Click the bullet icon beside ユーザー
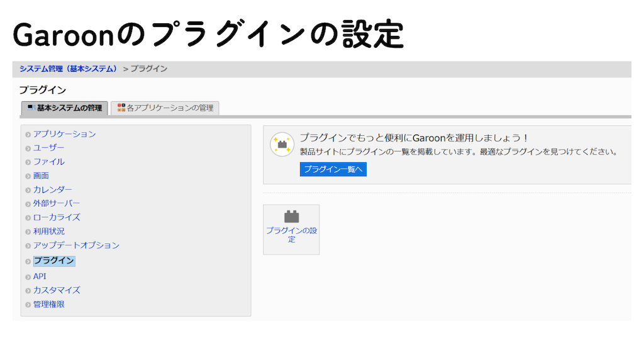644x337 pixels. pos(28,148)
